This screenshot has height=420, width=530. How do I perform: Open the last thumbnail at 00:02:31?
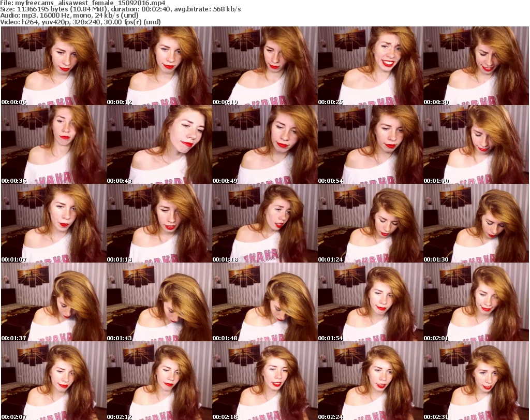pos(476,381)
